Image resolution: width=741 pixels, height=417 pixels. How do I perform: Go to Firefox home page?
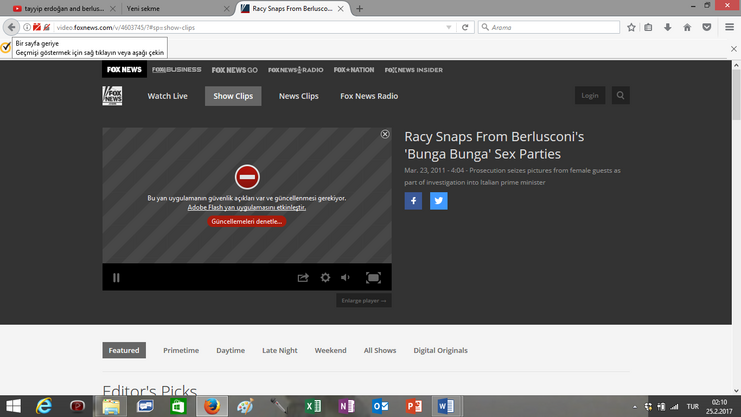pos(687,27)
